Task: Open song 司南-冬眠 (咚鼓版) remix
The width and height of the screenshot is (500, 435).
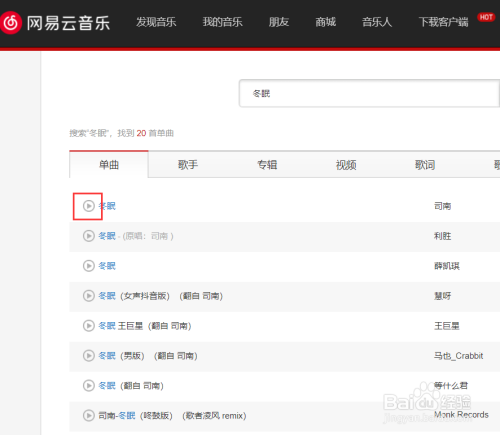Action: 172,416
